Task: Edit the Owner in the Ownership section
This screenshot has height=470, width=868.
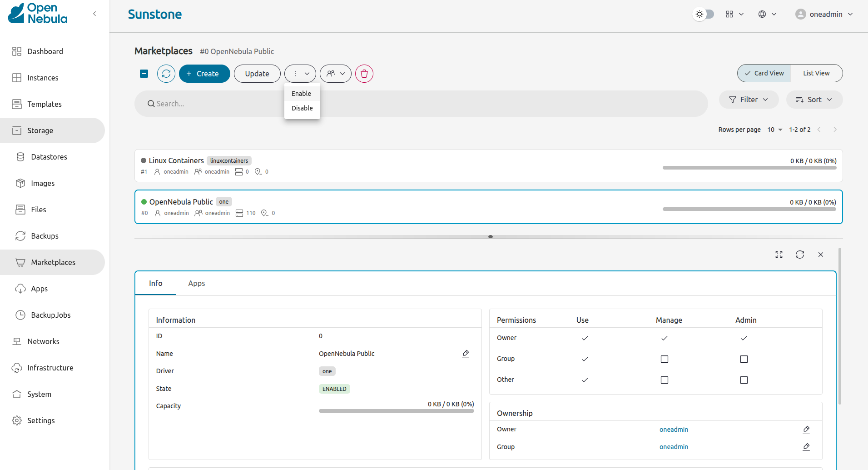Action: [807, 429]
